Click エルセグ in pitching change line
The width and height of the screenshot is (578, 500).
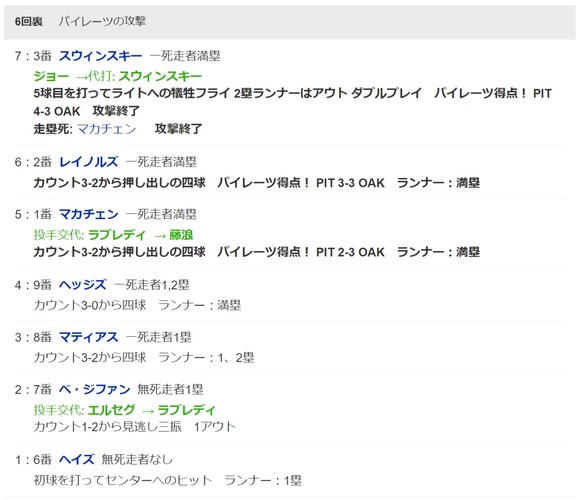click(112, 410)
